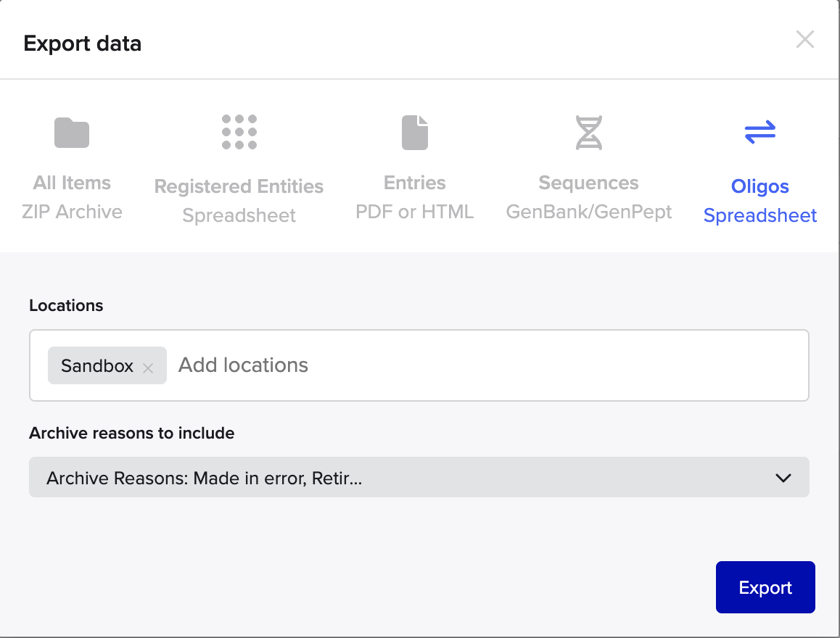Click the Oligos arrows icon
This screenshot has width=840, height=638.
click(x=759, y=132)
